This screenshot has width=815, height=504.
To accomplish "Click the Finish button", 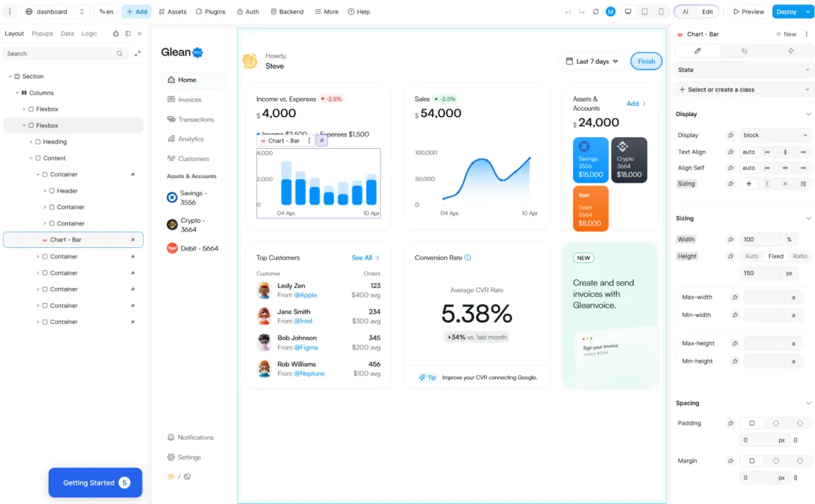I will coord(647,61).
